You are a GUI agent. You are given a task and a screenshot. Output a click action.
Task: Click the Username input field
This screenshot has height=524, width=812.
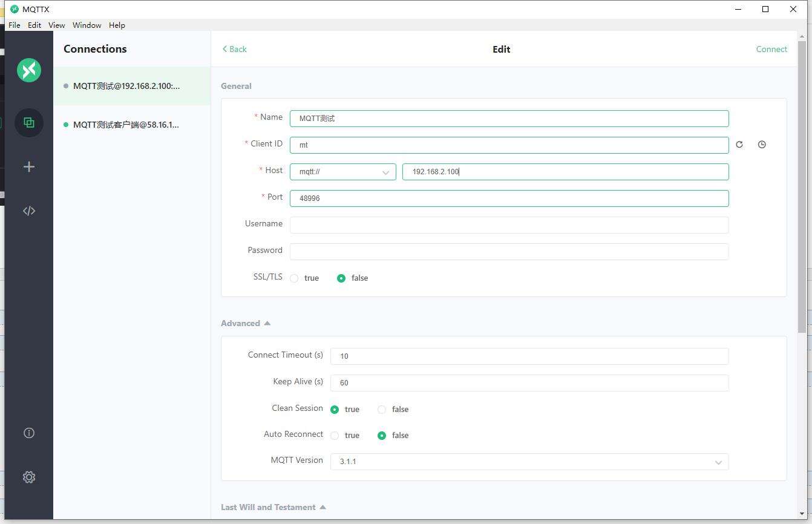click(509, 225)
